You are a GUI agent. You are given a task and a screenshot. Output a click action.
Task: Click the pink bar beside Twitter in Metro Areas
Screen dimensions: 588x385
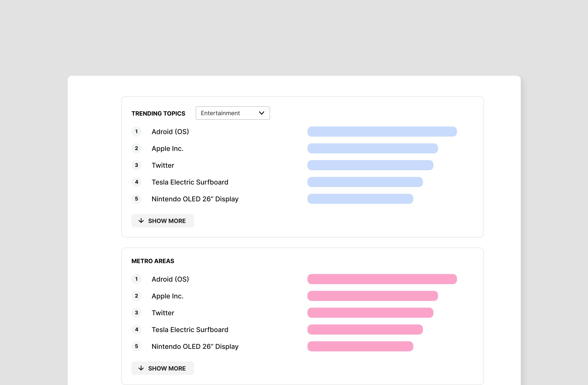pos(370,312)
